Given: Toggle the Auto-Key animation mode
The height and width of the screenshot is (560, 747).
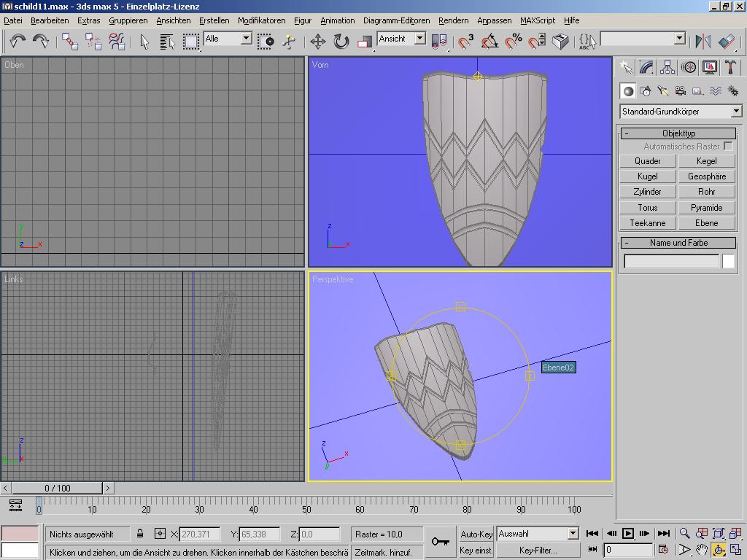Looking at the screenshot, I should (x=476, y=534).
